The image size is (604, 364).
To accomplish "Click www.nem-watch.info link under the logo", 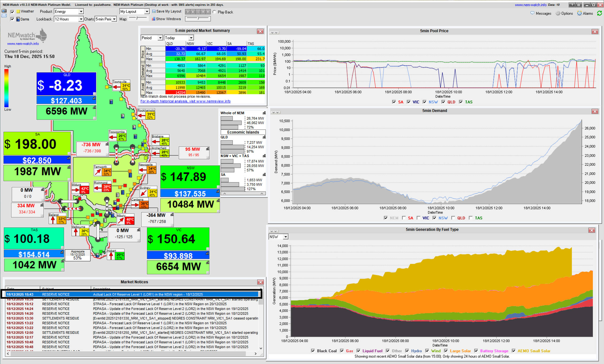I will click(x=23, y=44).
